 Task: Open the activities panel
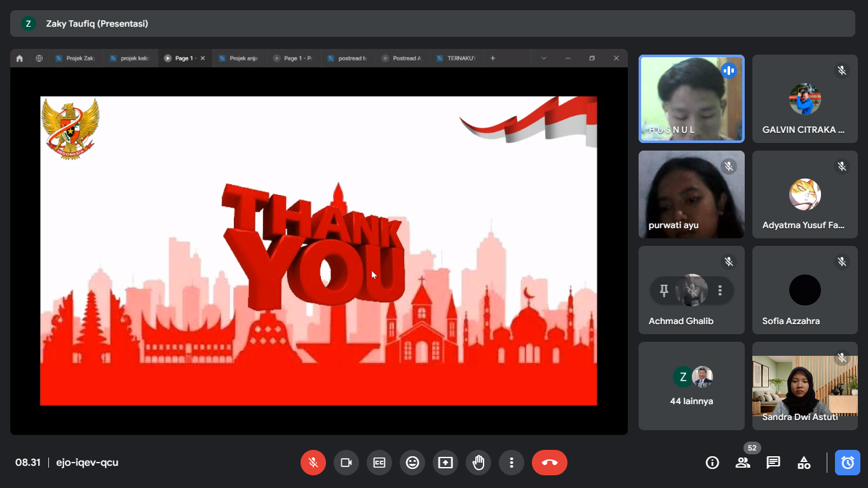804,463
